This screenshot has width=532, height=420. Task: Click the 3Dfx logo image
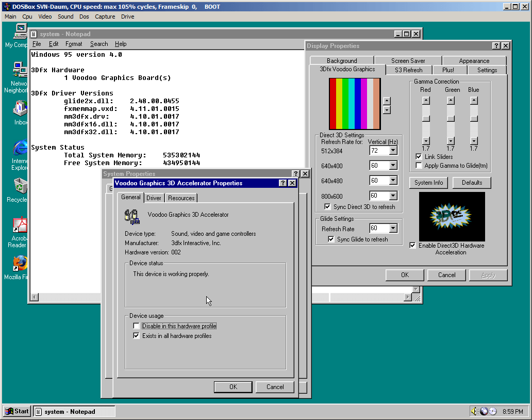tap(452, 217)
